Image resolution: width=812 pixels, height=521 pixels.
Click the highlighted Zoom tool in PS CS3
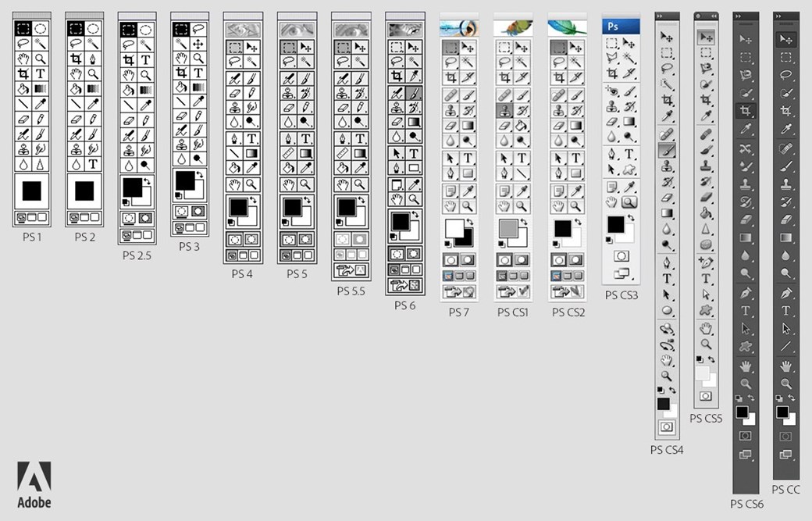coord(629,202)
